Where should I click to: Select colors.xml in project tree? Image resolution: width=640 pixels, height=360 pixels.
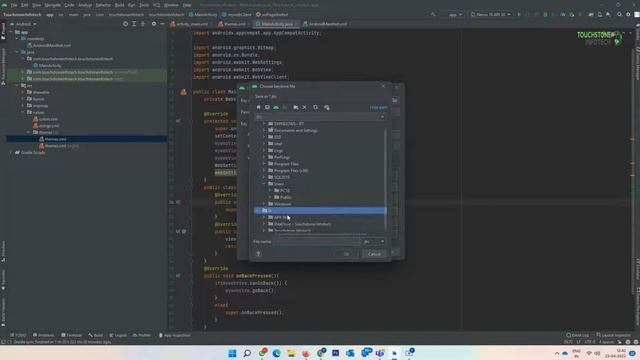coord(46,119)
